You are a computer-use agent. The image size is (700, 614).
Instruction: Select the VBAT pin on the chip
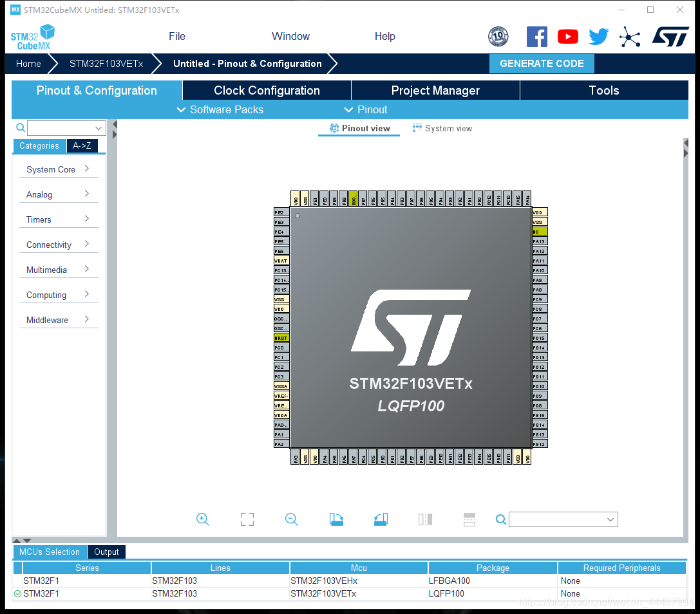pos(281,261)
